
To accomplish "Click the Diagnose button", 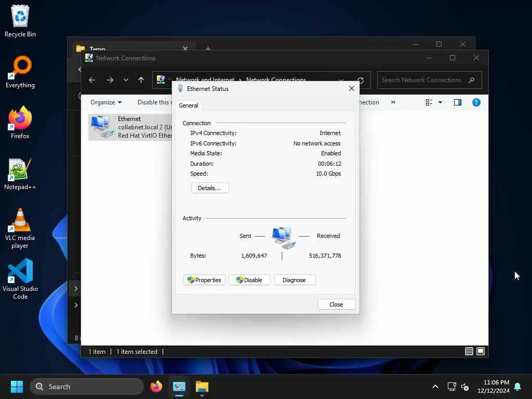I will click(x=295, y=280).
